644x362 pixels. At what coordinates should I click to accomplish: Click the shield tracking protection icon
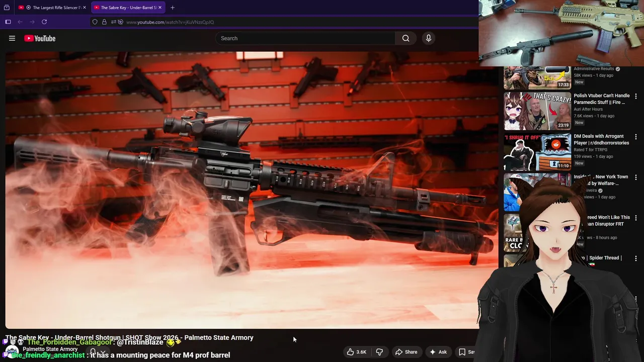click(95, 22)
